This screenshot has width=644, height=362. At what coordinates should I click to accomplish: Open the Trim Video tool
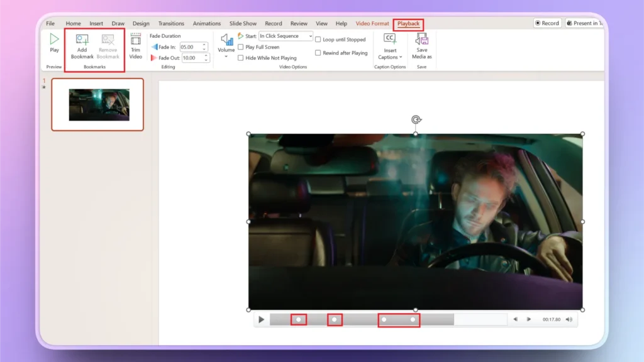coord(136,46)
